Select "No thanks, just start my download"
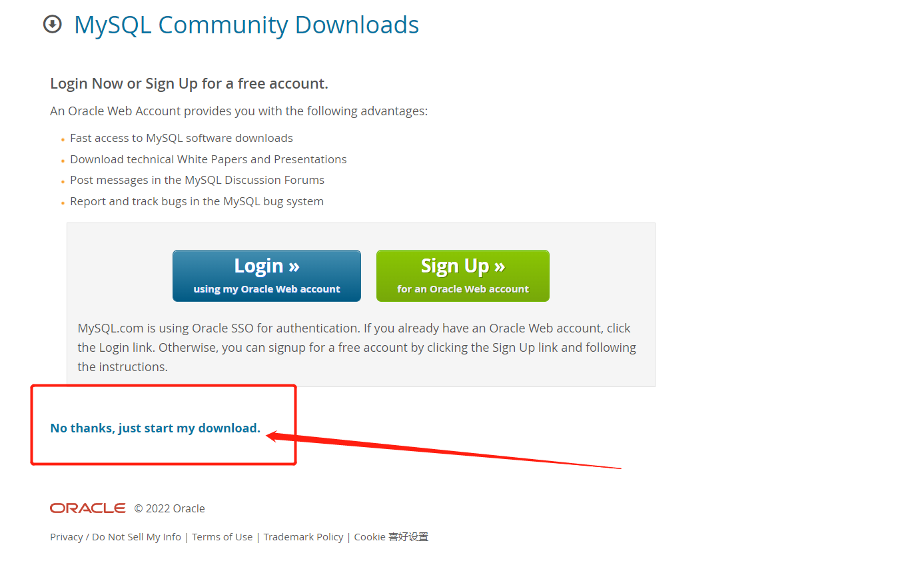The image size is (924, 563). pyautogui.click(x=155, y=428)
